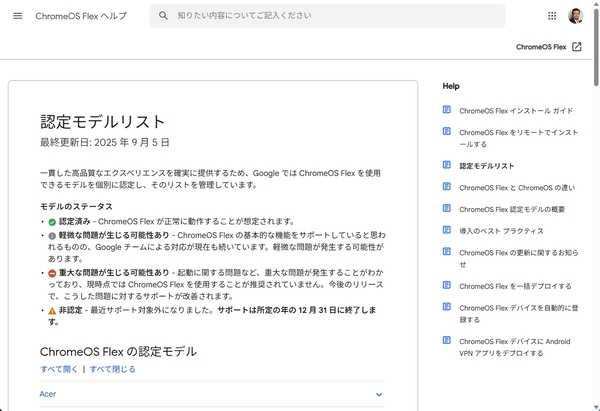600x411 pixels.
Task: Click the ChromeOS Flex external link icon
Action: tap(577, 47)
